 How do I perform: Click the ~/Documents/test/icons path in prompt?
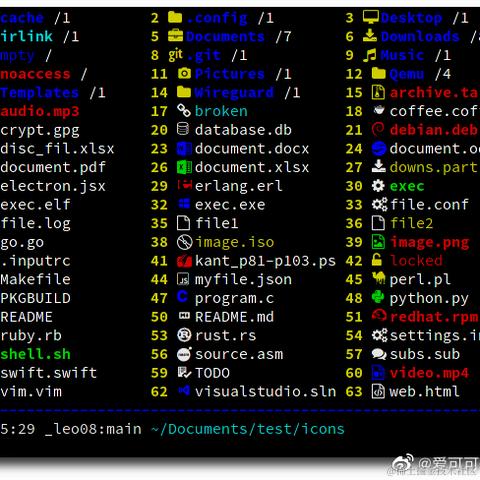click(248, 429)
